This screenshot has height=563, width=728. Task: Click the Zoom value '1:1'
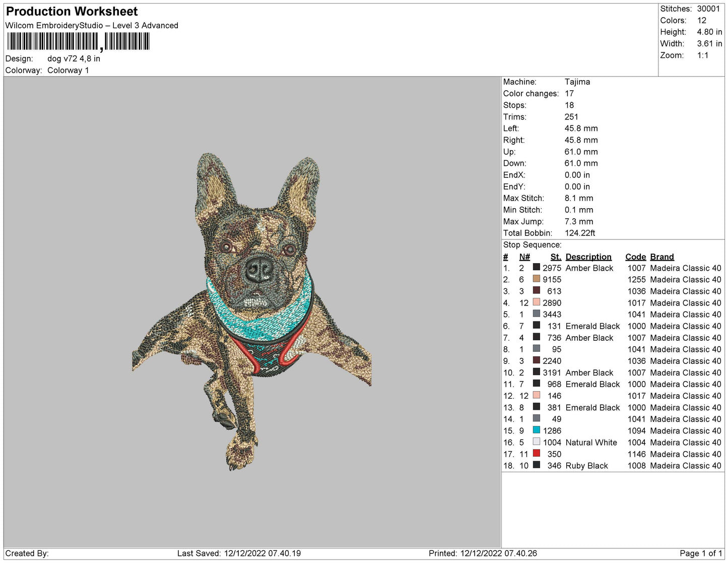click(703, 55)
